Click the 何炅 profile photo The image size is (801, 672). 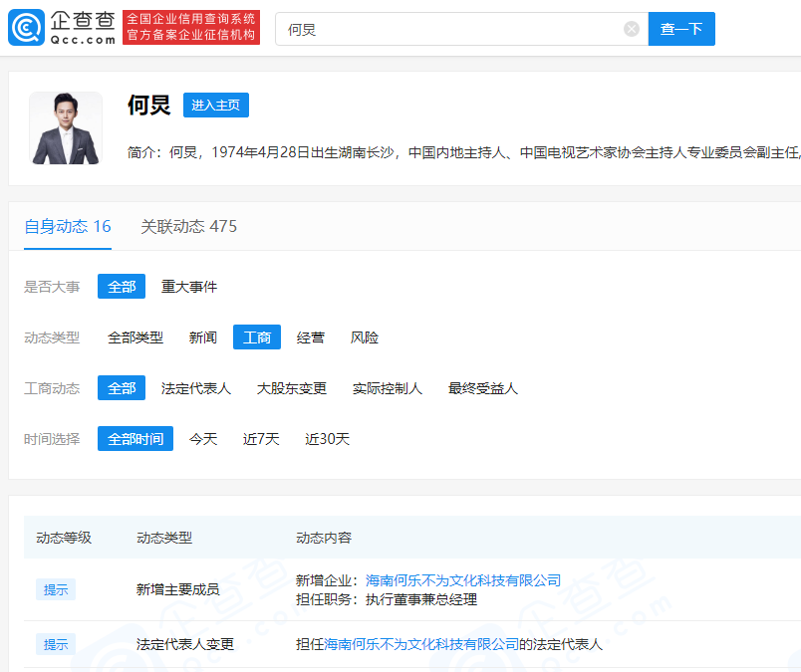click(66, 128)
